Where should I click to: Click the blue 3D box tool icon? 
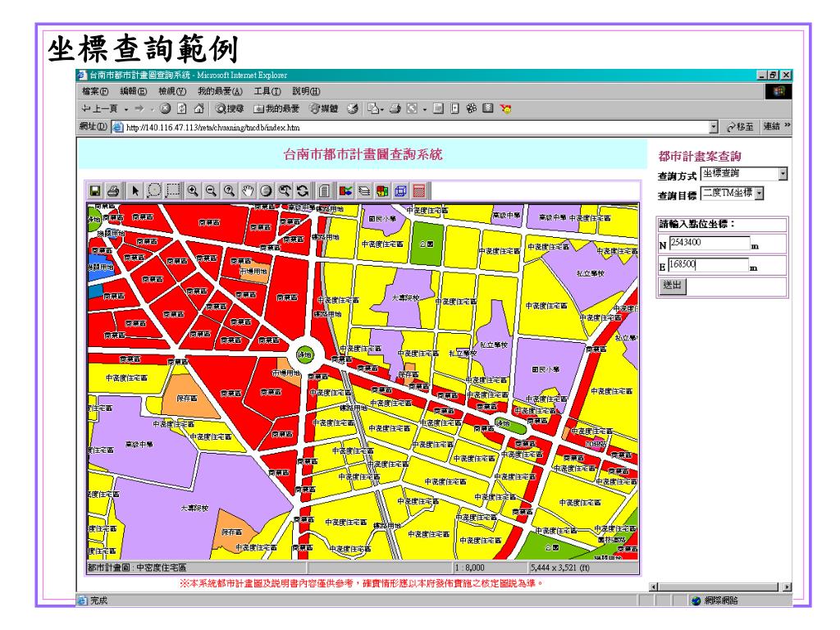[400, 191]
